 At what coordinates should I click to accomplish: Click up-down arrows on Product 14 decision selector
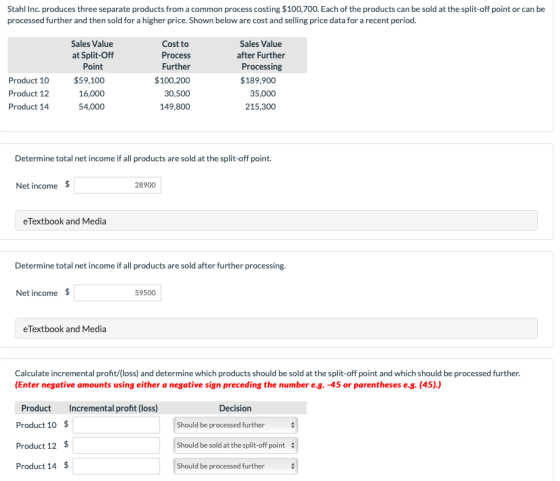coord(292,466)
